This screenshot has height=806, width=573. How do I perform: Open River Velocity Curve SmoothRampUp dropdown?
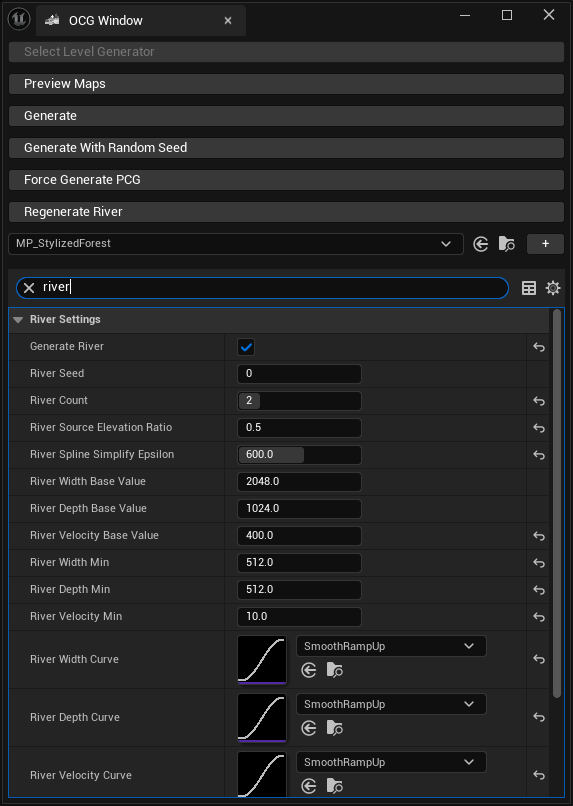(391, 763)
